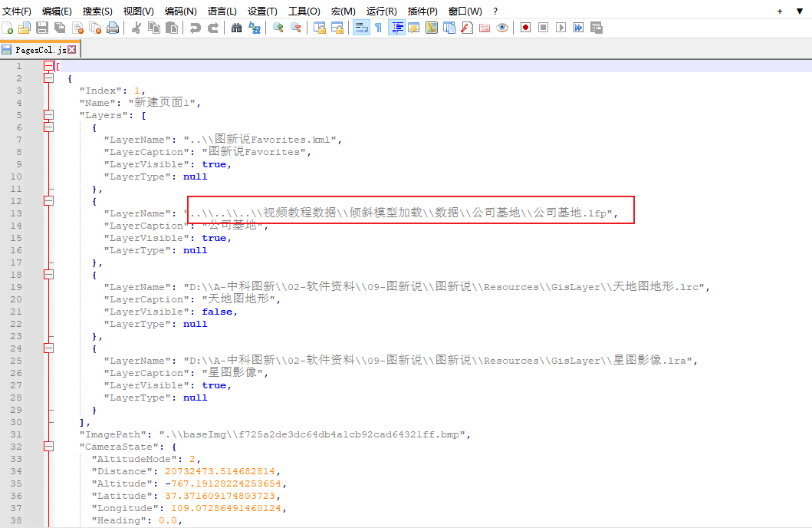This screenshot has height=528, width=812.
Task: Click the Zoom In magnifier icon
Action: (x=278, y=28)
